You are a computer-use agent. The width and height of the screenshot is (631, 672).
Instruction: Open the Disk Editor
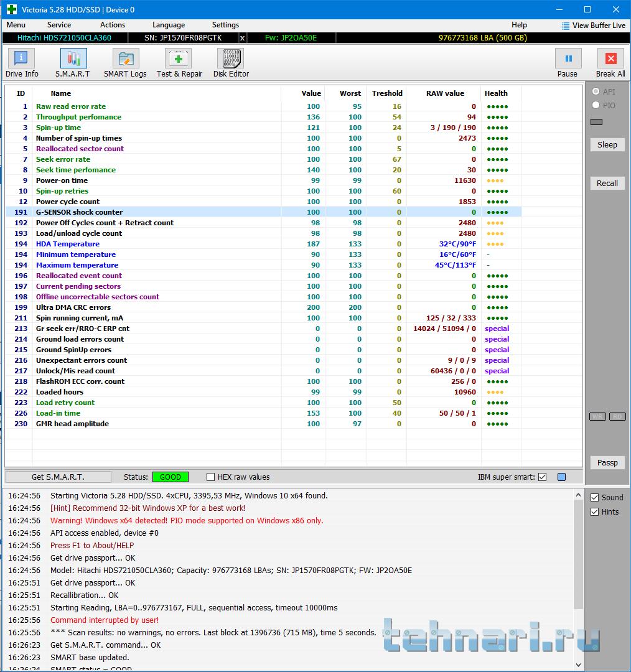230,58
